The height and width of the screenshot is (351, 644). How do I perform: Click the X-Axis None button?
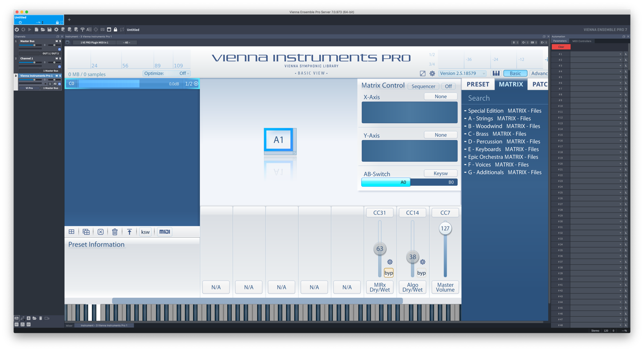(x=440, y=97)
